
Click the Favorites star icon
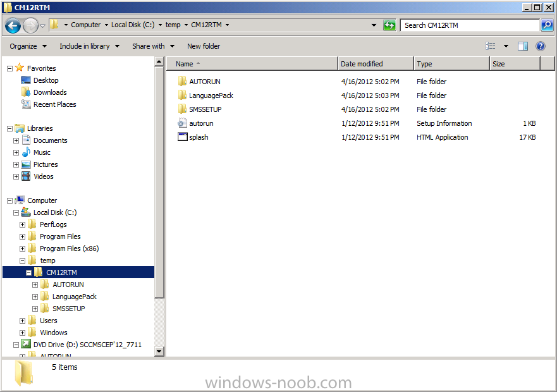coord(20,68)
